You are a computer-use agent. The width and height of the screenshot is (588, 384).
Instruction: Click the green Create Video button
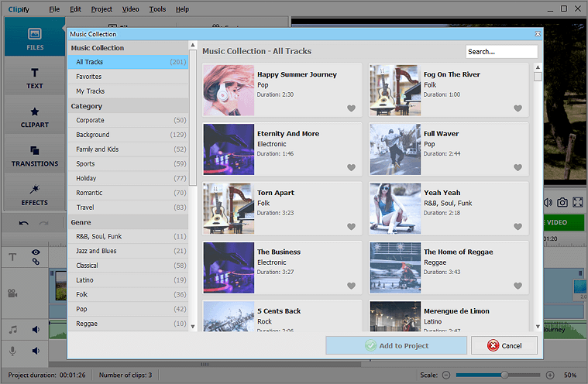pos(564,222)
